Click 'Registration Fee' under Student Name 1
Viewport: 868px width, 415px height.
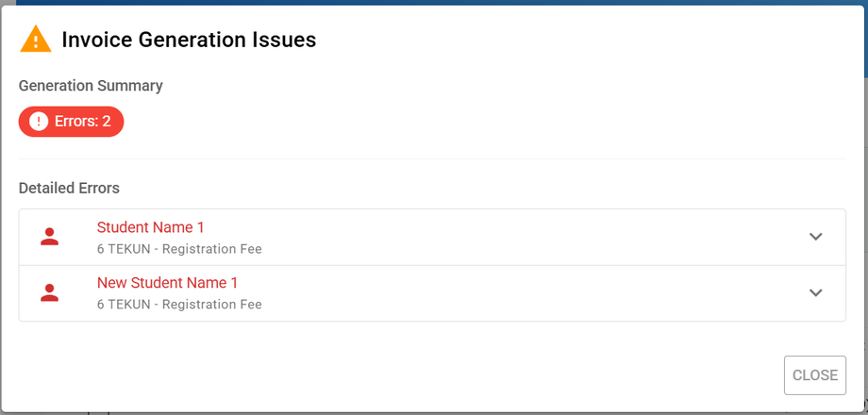pos(212,250)
